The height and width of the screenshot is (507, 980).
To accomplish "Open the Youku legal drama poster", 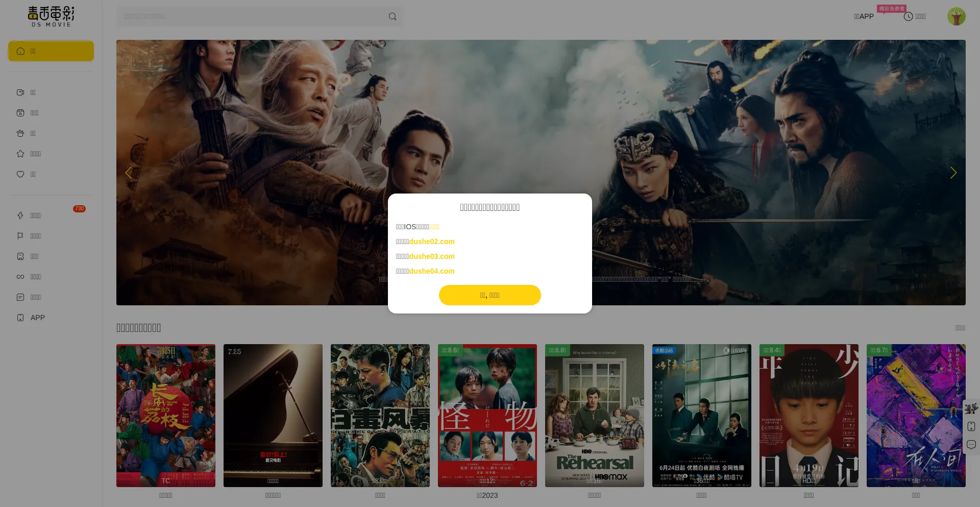I will click(702, 416).
